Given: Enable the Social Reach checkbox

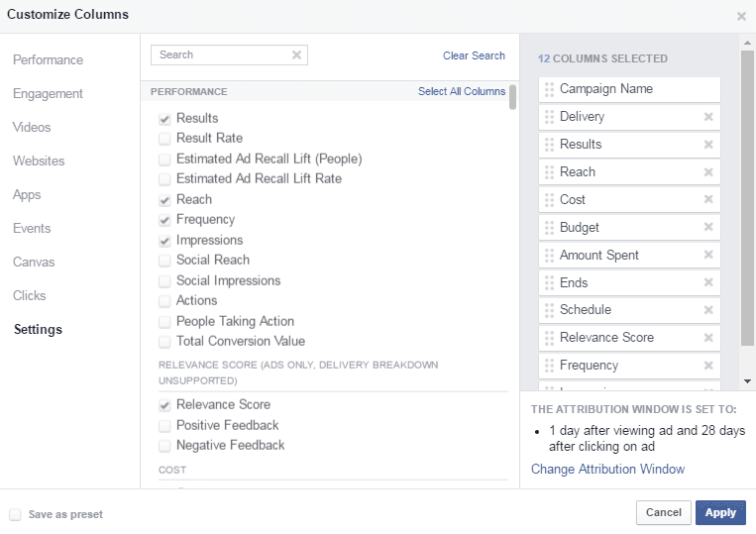Looking at the screenshot, I should pos(164,261).
